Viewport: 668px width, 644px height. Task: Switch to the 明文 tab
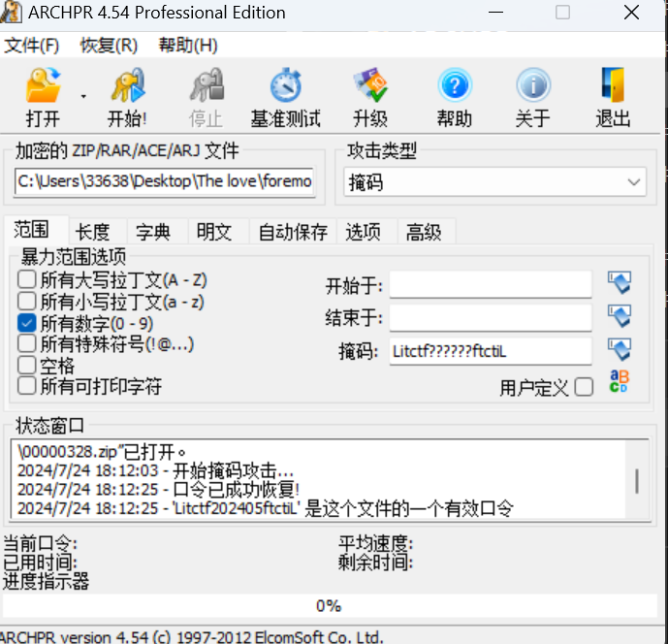pyautogui.click(x=214, y=232)
